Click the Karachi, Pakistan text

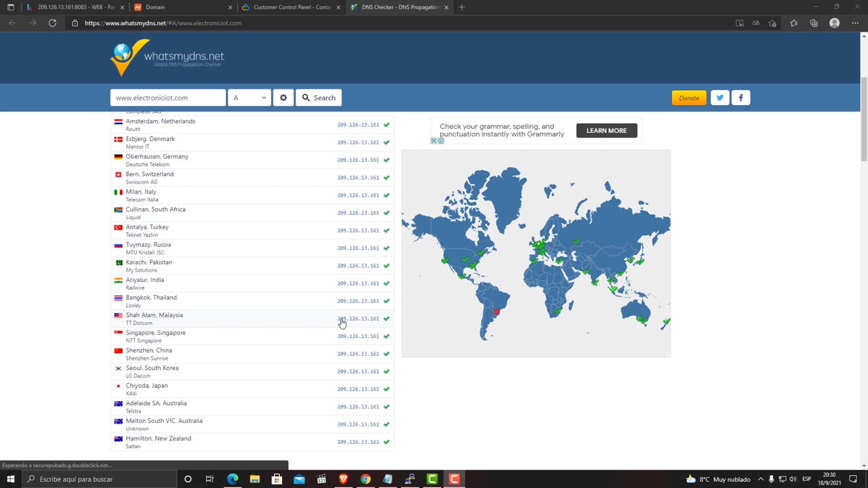[149, 262]
